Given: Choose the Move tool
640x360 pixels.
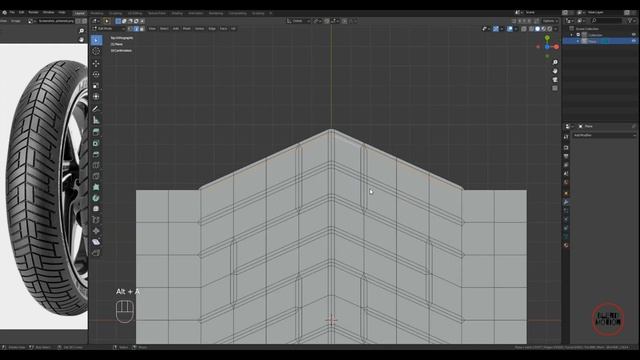Looking at the screenshot, I should (96, 63).
